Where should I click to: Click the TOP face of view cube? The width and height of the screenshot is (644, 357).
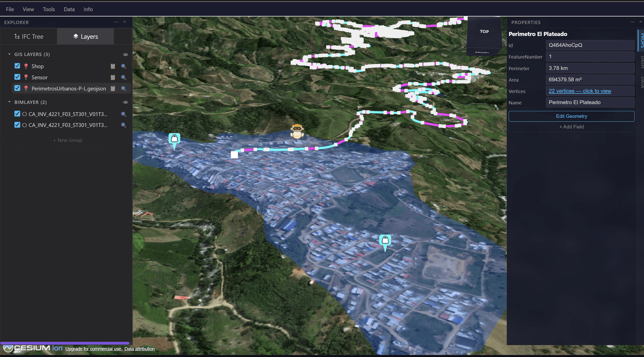click(x=484, y=31)
